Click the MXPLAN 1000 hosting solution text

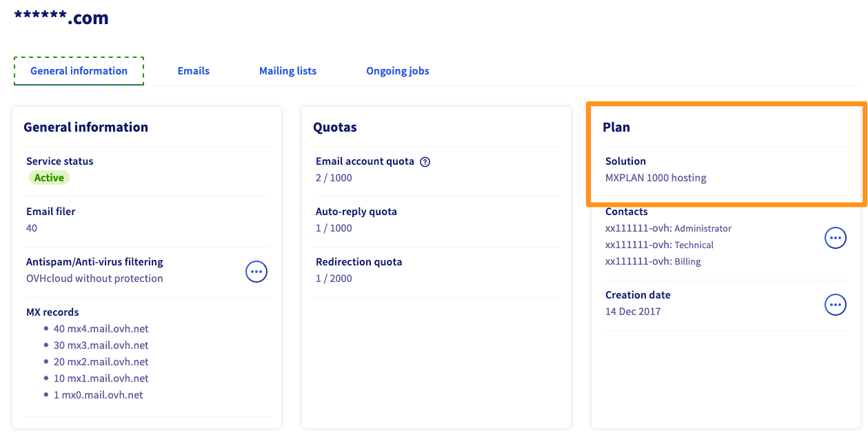point(656,178)
